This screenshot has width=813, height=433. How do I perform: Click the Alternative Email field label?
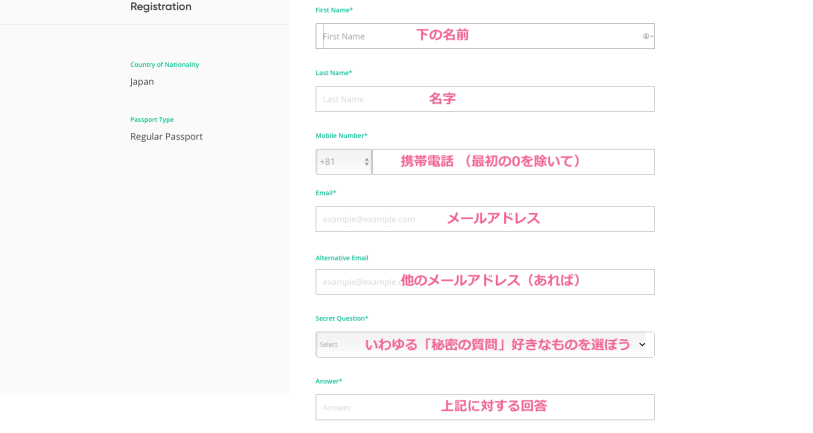click(x=342, y=258)
